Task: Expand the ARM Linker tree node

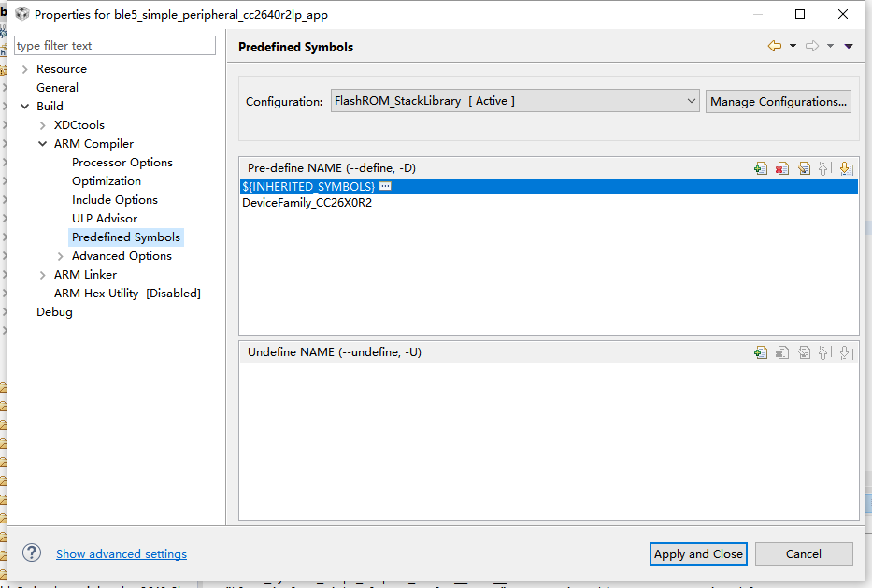Action: (x=43, y=275)
